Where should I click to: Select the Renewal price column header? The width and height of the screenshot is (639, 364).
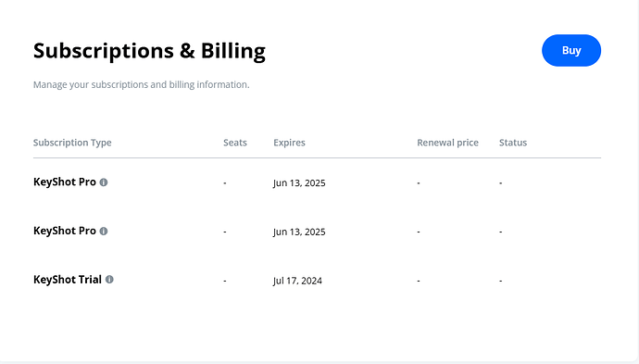[447, 143]
